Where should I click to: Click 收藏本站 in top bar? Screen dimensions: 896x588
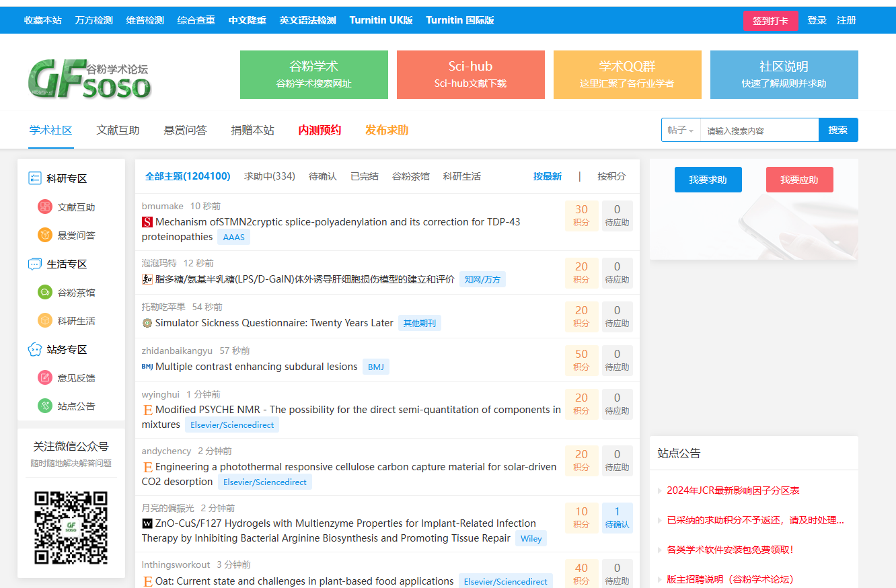coord(43,20)
